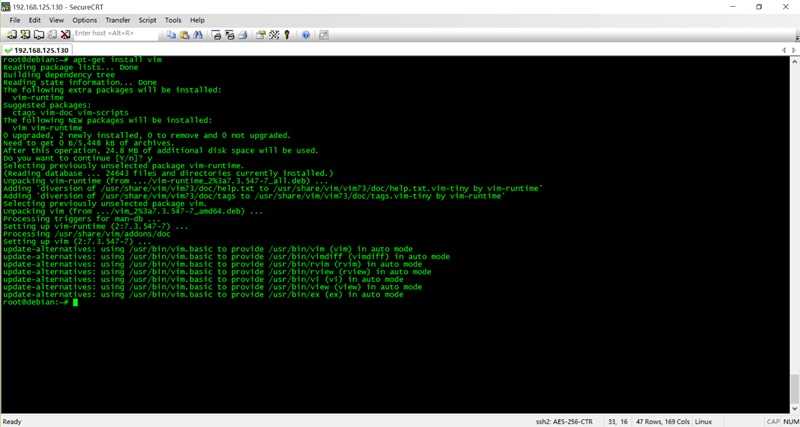Image resolution: width=800 pixels, height=427 pixels.
Task: Click the terminal vertical scrollbar thumb
Action: (x=795, y=390)
